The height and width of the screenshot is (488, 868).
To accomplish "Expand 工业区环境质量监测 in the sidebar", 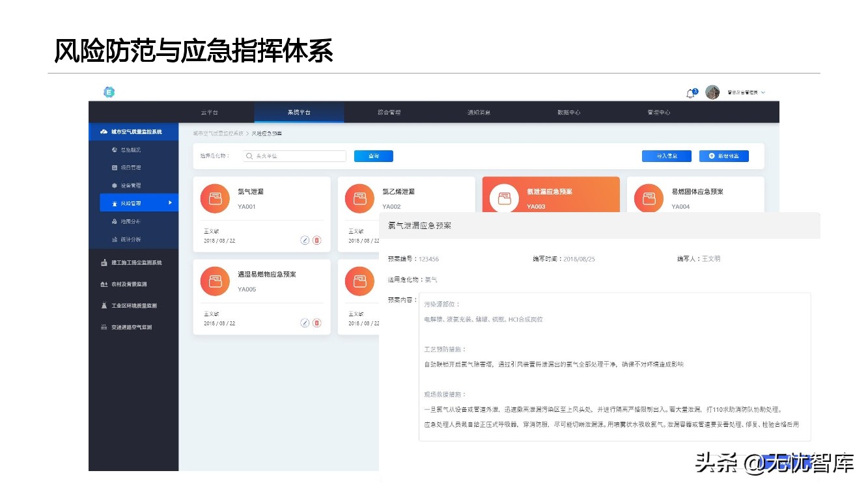I will point(133,306).
